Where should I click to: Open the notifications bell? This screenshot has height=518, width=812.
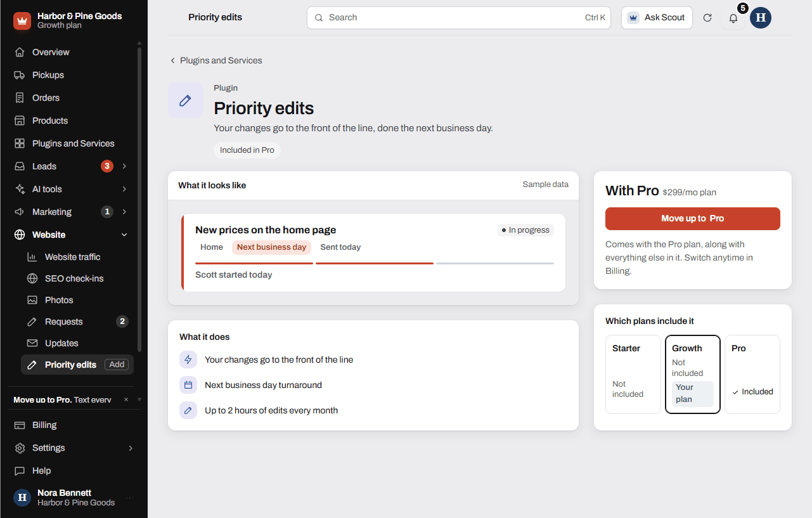pyautogui.click(x=733, y=18)
